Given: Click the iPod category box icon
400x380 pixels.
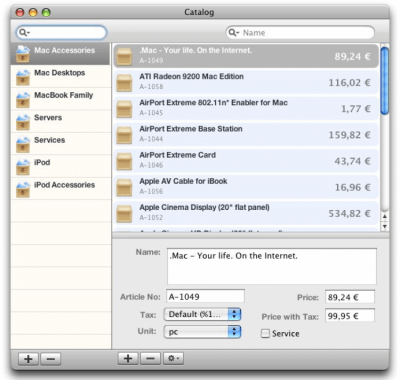Looking at the screenshot, I should pyautogui.click(x=23, y=167).
